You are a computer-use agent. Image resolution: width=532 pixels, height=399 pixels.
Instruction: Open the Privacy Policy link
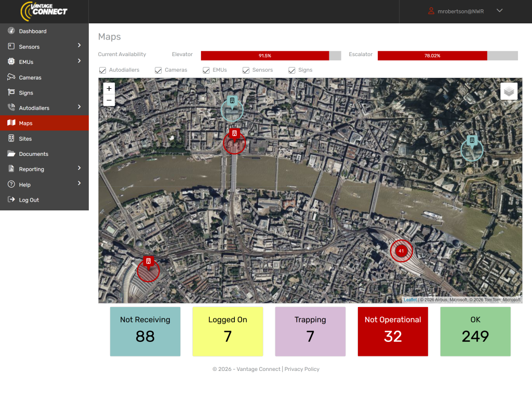[x=302, y=369]
